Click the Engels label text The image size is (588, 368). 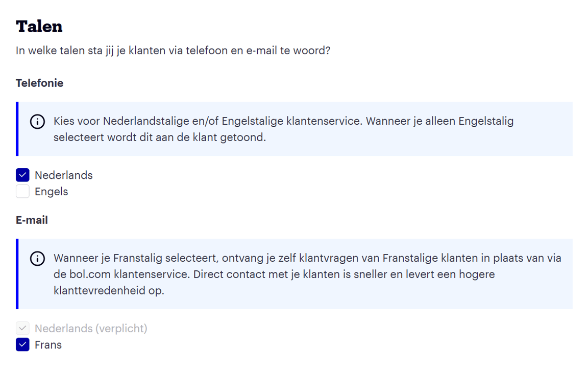coord(51,191)
